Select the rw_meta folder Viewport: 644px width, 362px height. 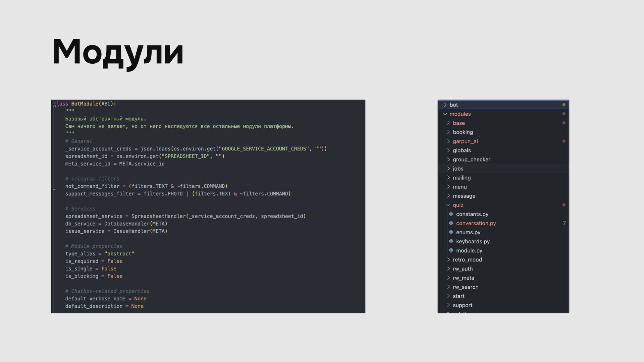pos(463,278)
